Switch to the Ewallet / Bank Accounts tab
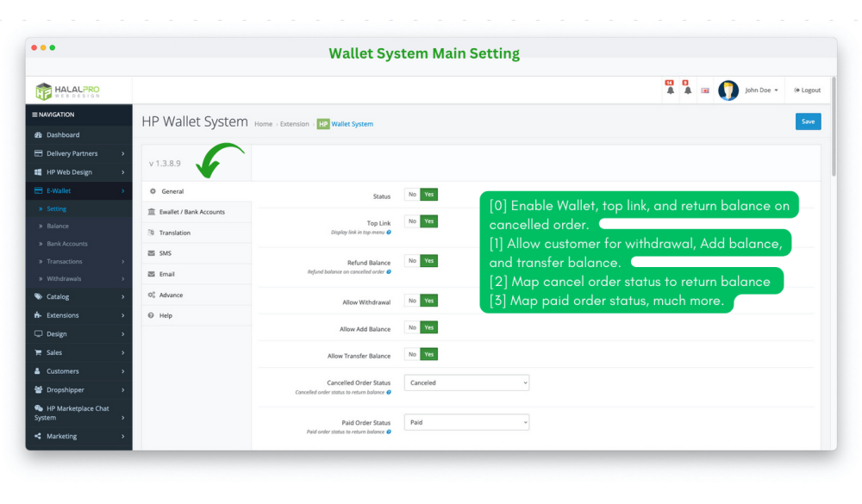This screenshot has height=504, width=862. pos(191,212)
